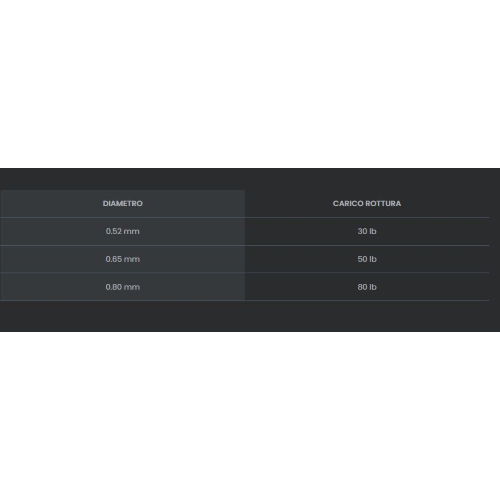Select the 0.52 mm diameter cell
The height and width of the screenshot is (500, 500).
pos(122,231)
